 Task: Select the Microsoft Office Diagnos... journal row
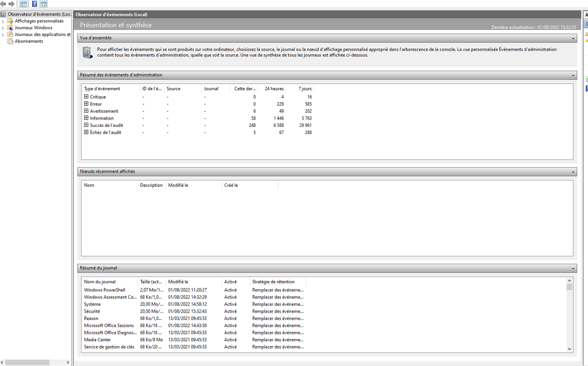[194, 333]
